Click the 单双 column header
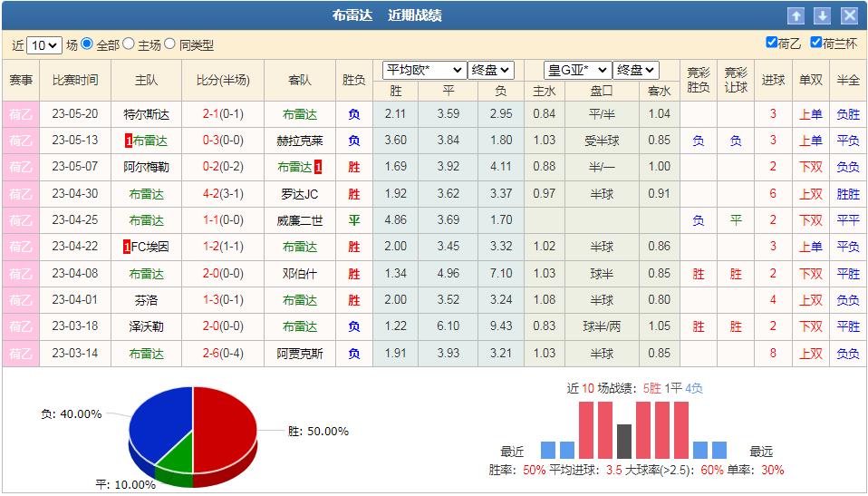This screenshot has width=868, height=496. tap(811, 81)
